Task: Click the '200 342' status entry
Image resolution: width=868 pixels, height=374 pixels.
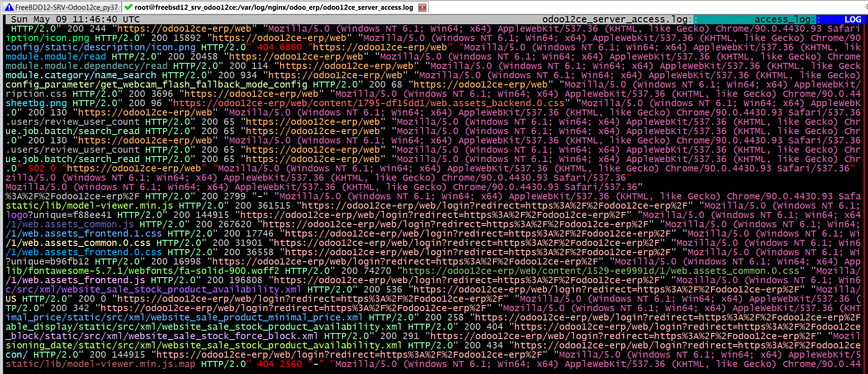Action: pos(69,308)
